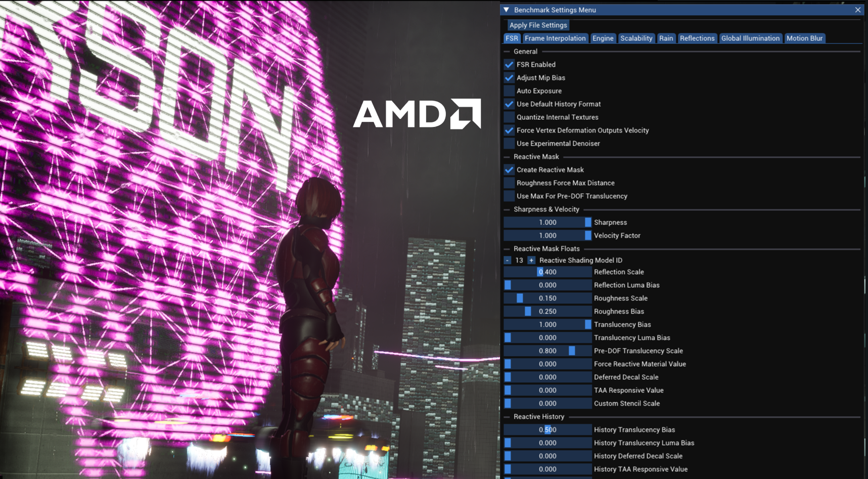Click the History TAA Responsive Value slider
Screen dimensions: 868x479
[x=547, y=469]
